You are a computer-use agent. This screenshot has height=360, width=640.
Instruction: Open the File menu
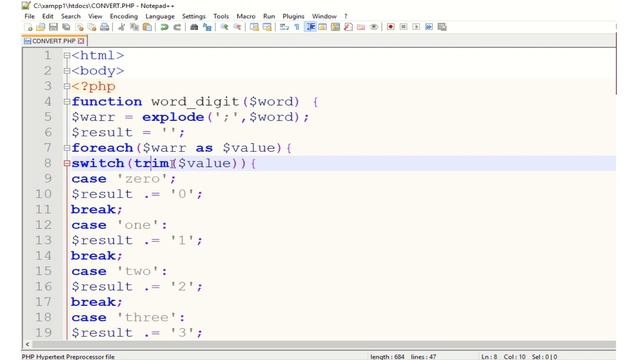29,16
